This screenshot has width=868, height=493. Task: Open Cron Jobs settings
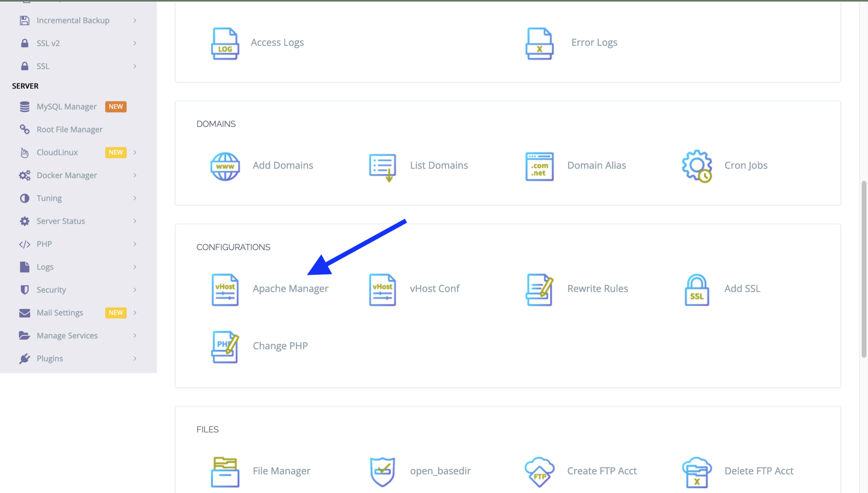746,165
